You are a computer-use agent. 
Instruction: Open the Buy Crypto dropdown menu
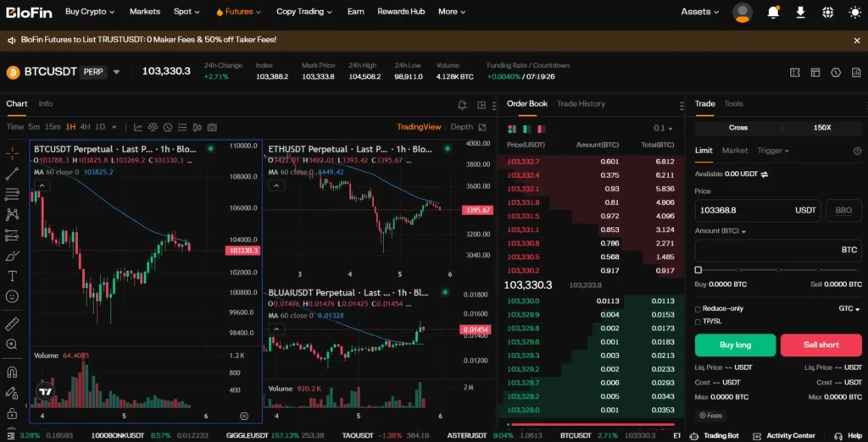90,12
